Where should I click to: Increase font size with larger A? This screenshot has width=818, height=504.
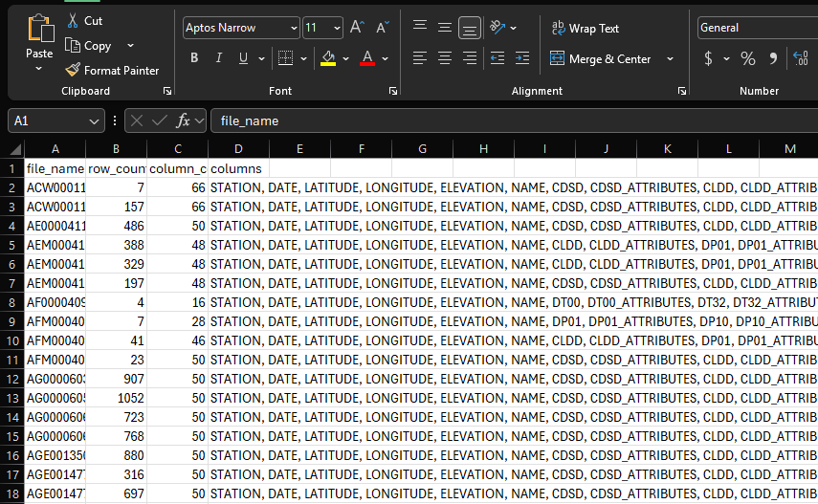(x=358, y=27)
